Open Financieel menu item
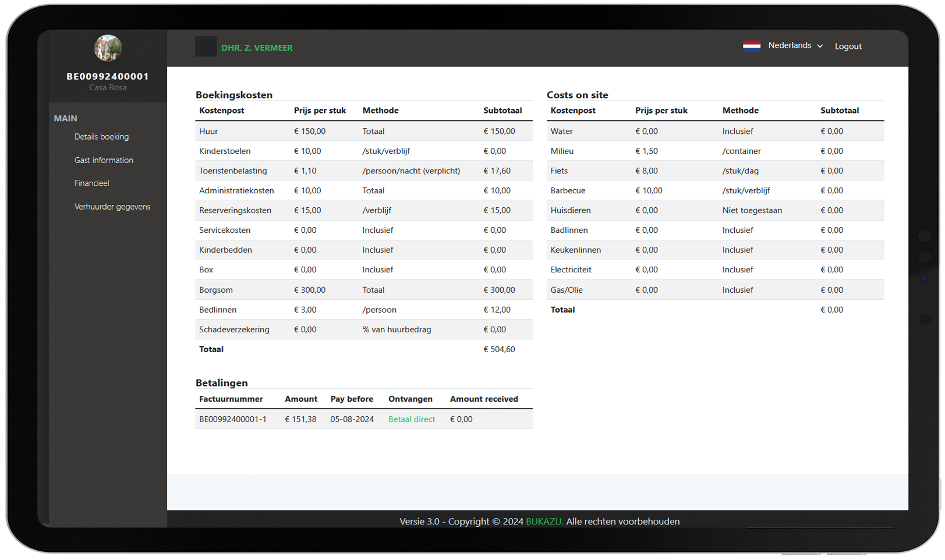The width and height of the screenshot is (945, 560). [x=91, y=183]
